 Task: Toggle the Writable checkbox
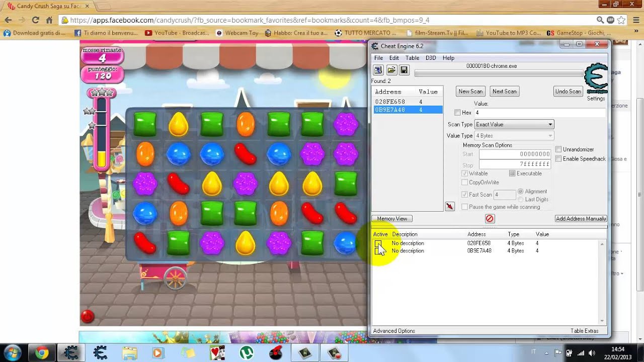tap(465, 173)
